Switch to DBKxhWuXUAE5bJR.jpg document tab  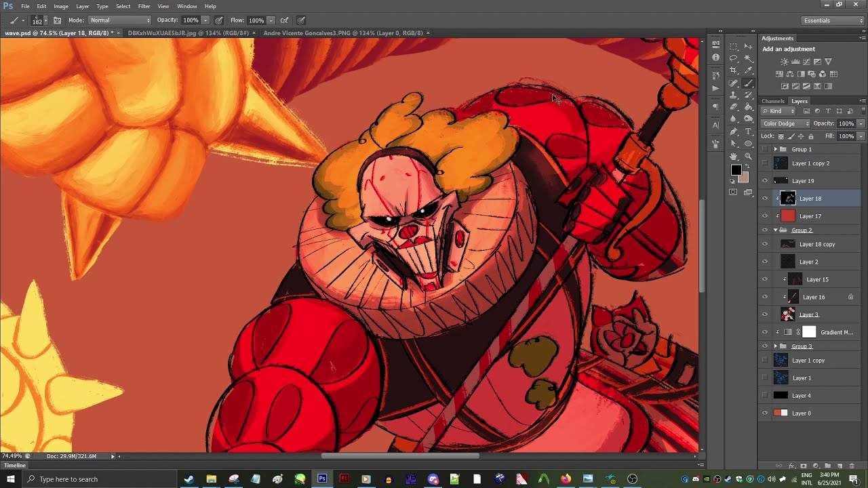pos(187,33)
